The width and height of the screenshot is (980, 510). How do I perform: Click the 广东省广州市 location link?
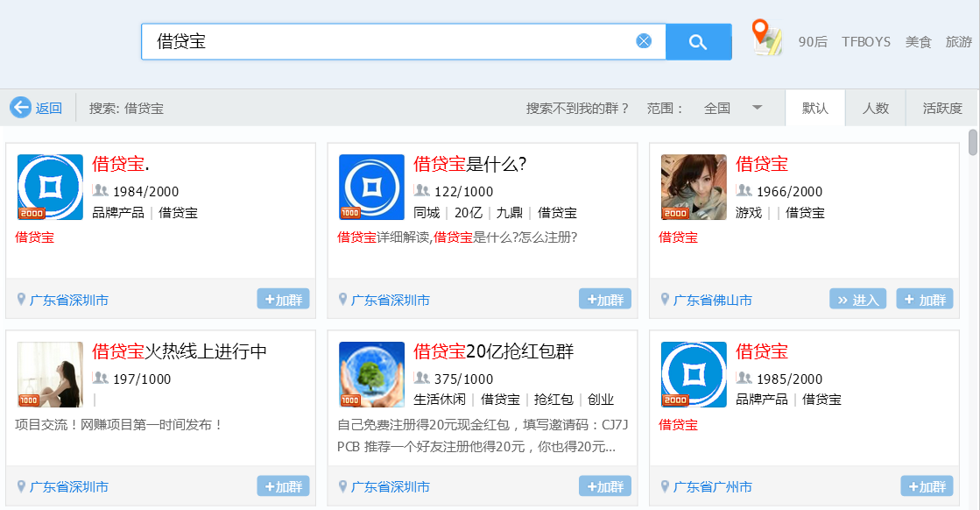tap(713, 487)
